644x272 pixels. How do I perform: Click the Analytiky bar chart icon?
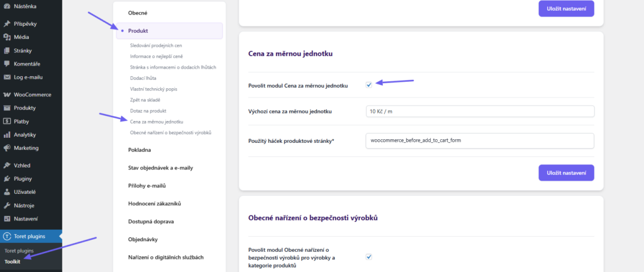tap(7, 135)
